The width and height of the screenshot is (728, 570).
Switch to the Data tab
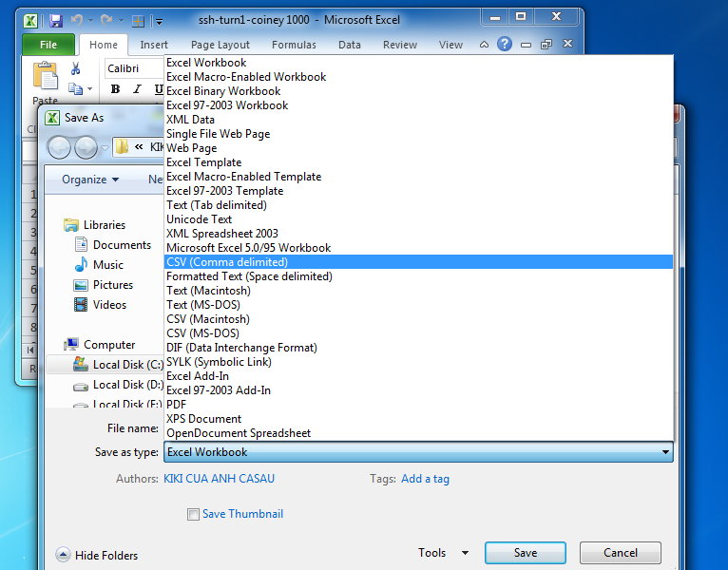pyautogui.click(x=349, y=45)
